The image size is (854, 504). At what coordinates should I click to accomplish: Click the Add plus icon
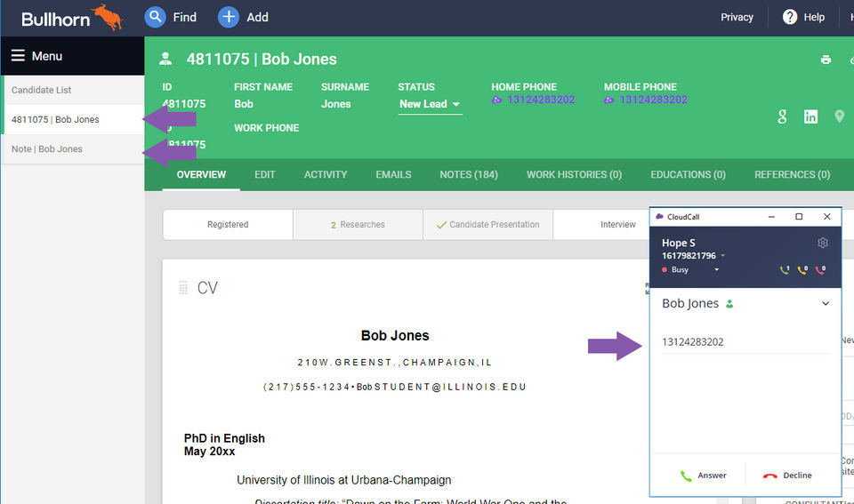click(229, 17)
